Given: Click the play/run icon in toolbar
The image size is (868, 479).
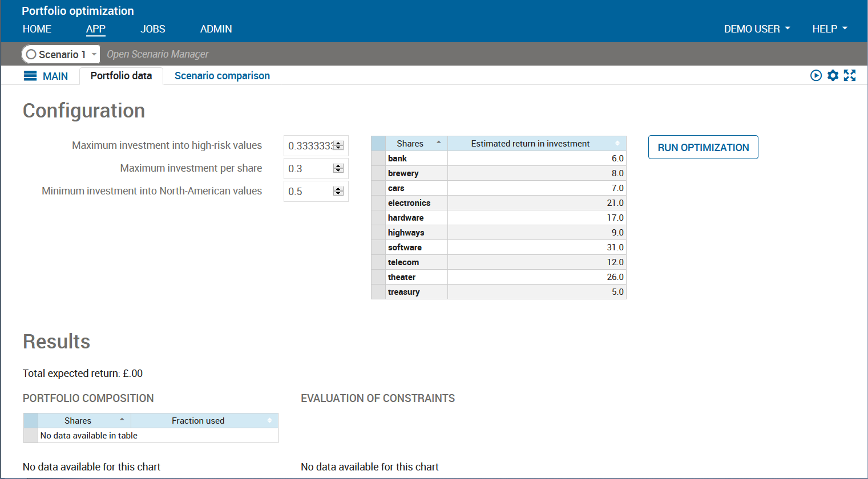Looking at the screenshot, I should pos(816,75).
